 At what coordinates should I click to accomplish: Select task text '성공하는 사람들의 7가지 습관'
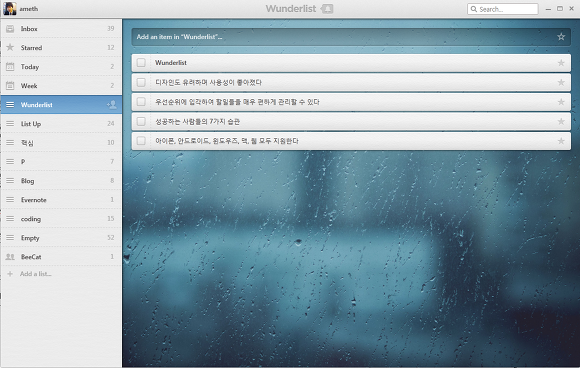point(197,121)
